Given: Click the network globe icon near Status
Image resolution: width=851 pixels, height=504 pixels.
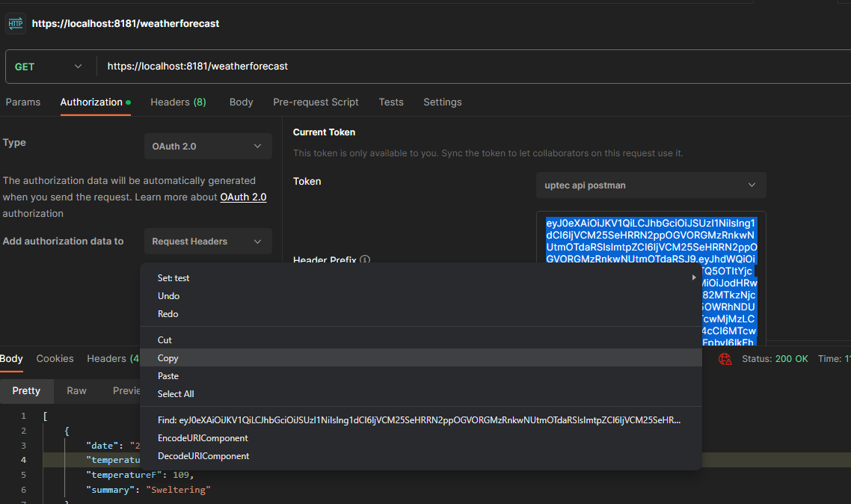Looking at the screenshot, I should (725, 359).
